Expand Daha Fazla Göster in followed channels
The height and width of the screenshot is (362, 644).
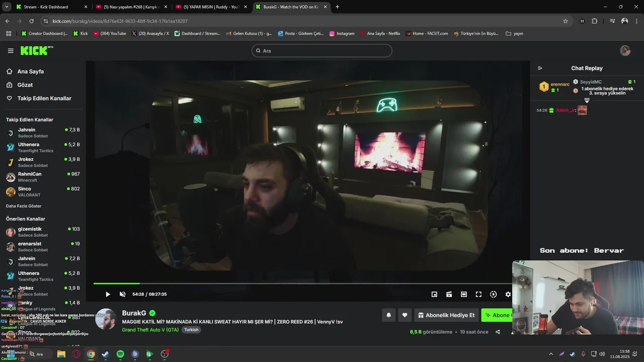[x=24, y=206]
